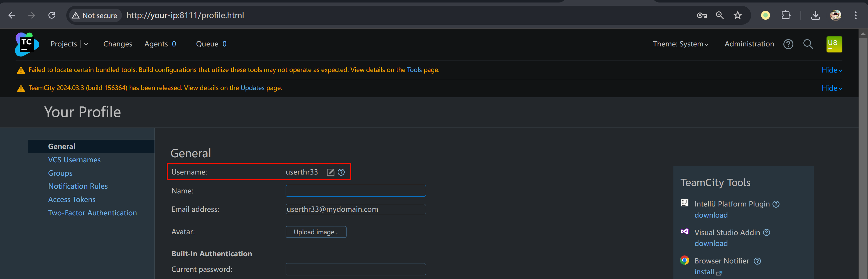Open the browser extensions puzzle icon
This screenshot has width=868, height=279.
tap(785, 15)
